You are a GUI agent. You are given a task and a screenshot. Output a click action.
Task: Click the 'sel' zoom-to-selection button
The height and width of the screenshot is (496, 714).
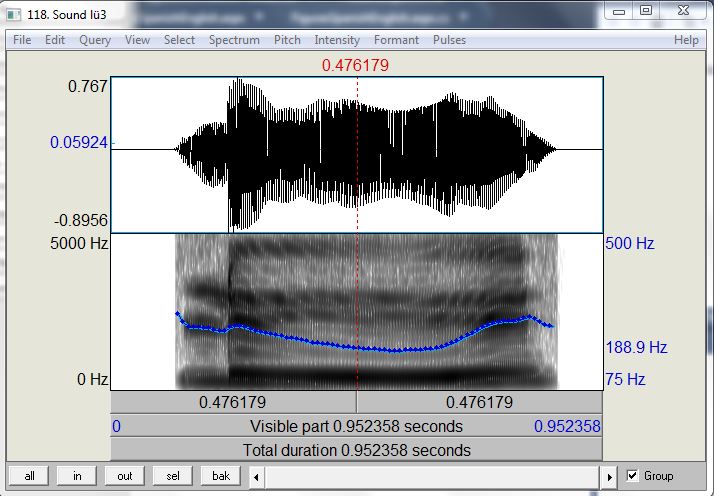click(173, 476)
